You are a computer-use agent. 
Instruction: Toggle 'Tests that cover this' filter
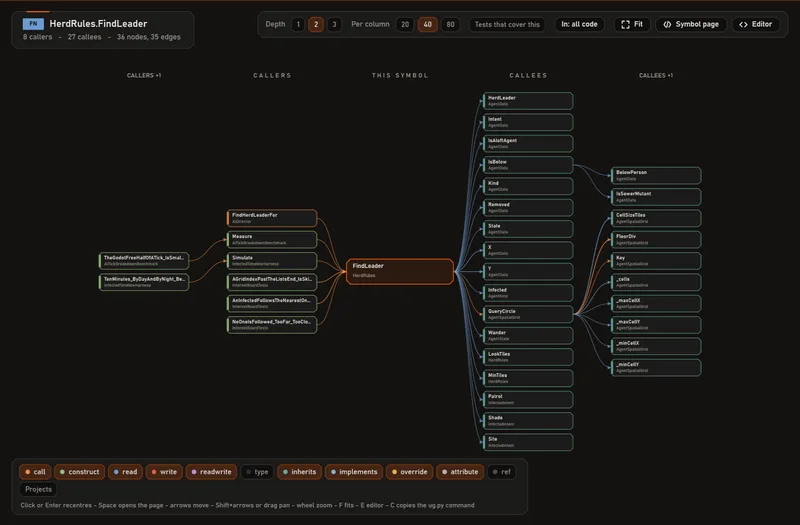[507, 24]
